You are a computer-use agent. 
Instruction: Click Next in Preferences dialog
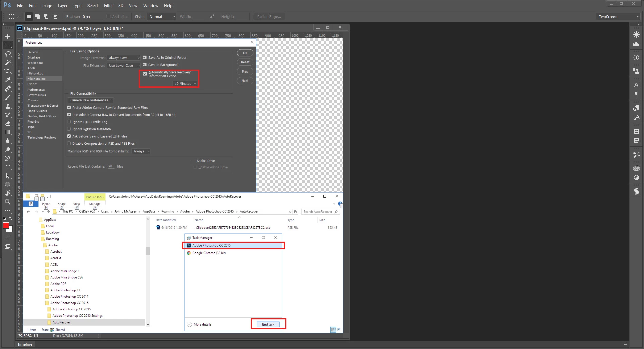(245, 81)
